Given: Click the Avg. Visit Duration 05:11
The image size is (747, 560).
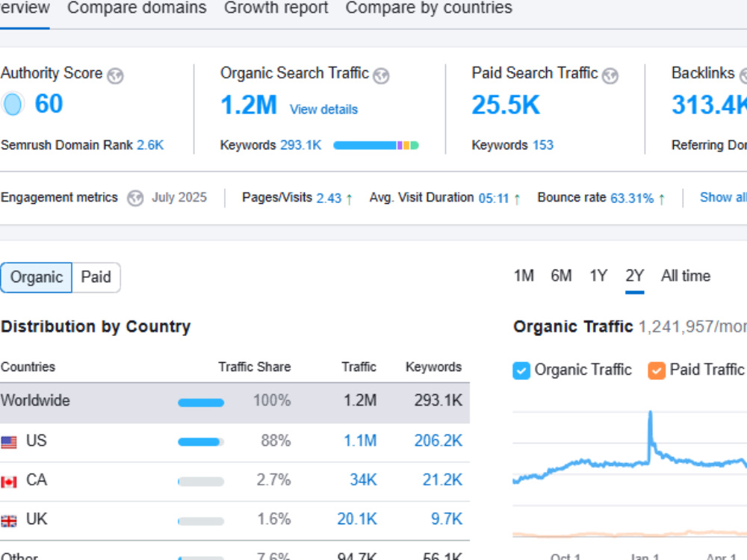Looking at the screenshot, I should tap(494, 198).
